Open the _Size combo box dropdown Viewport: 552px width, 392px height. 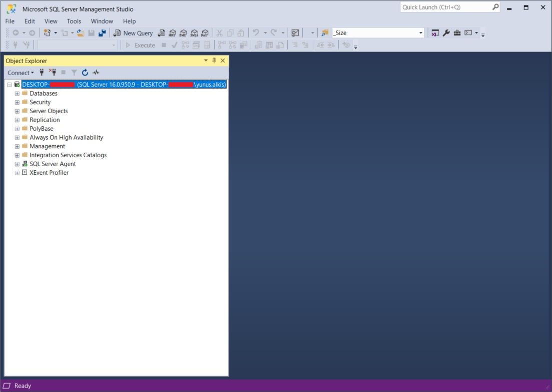(x=420, y=33)
